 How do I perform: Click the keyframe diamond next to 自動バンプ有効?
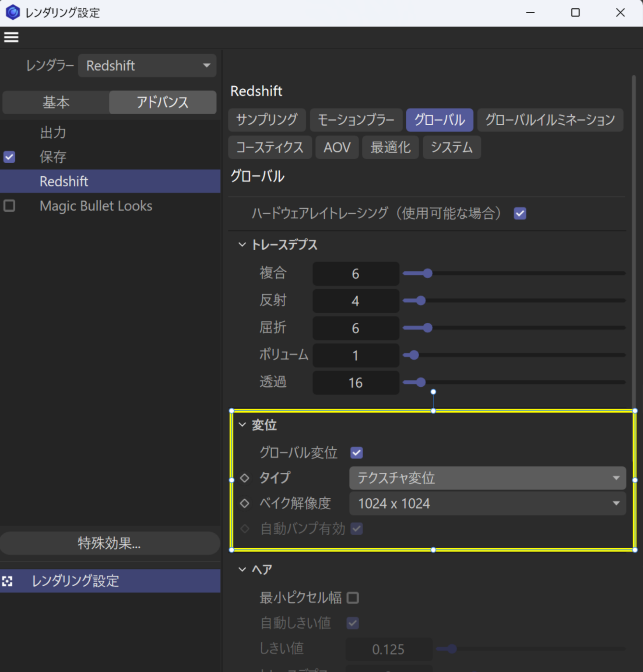[x=244, y=528]
